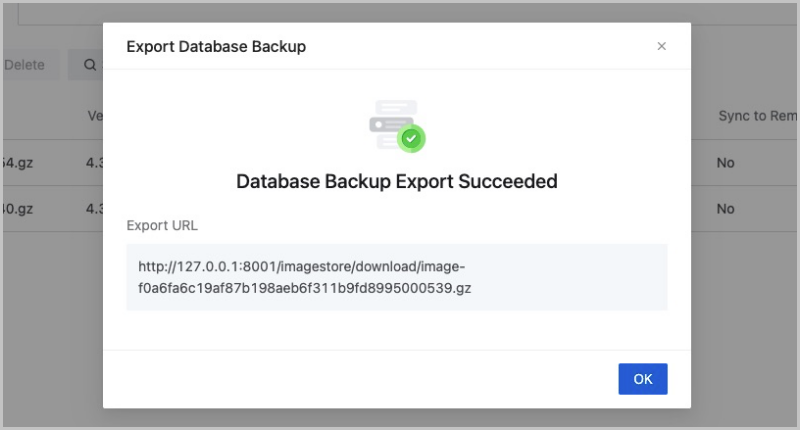Click the f0a6fa6c...gz filename line
The height and width of the screenshot is (430, 800).
pyautogui.click(x=305, y=288)
